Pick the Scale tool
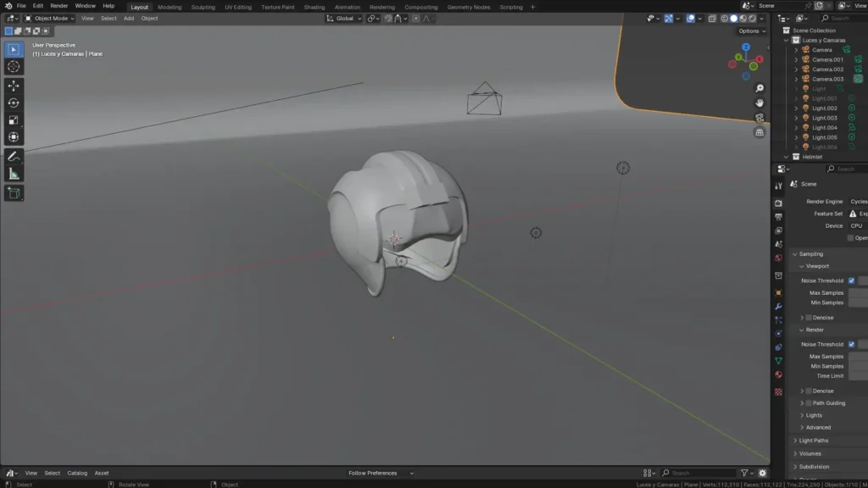868x488 pixels. pyautogui.click(x=14, y=119)
